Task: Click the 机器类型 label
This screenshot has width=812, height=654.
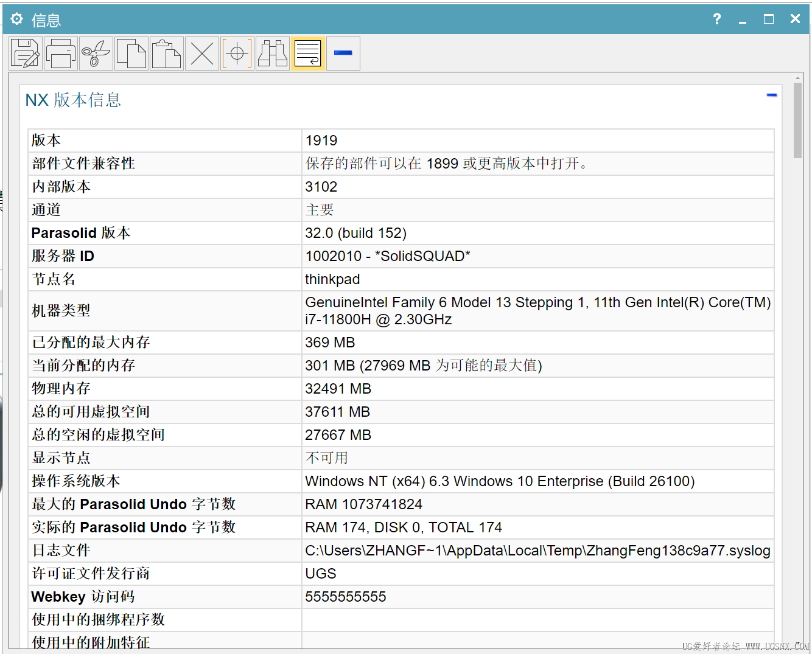Action: click(x=61, y=311)
